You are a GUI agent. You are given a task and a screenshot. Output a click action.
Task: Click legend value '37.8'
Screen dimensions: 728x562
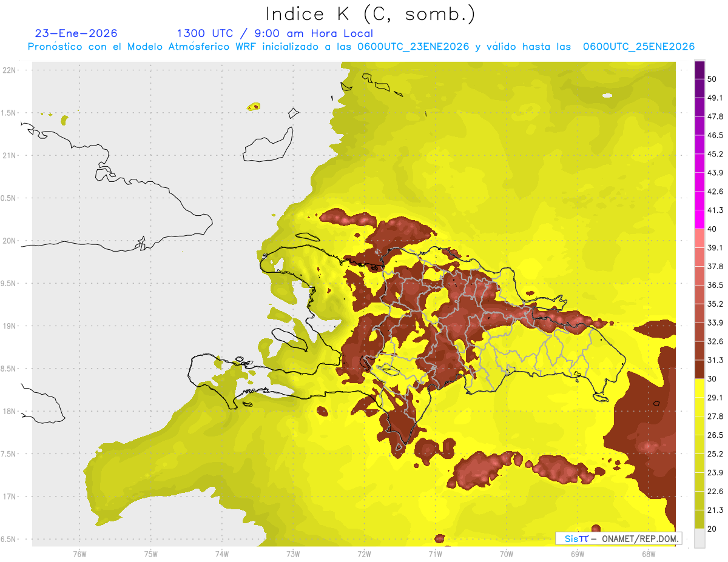pos(715,266)
